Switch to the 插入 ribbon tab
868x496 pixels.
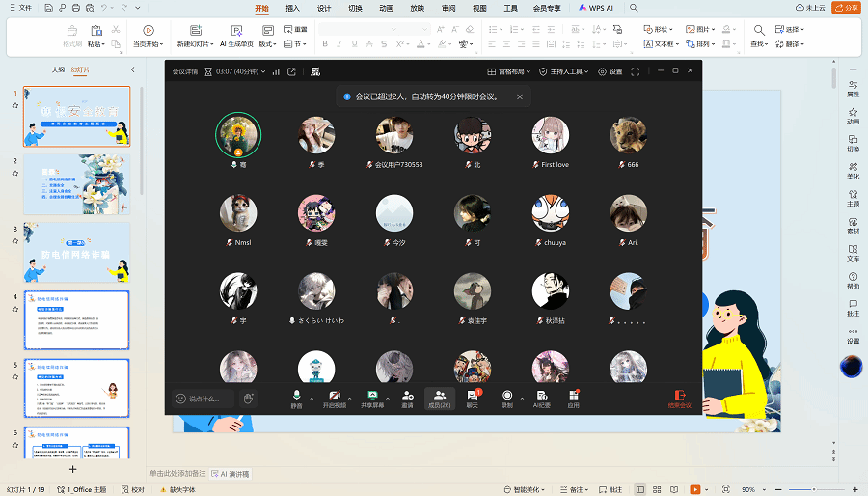click(x=292, y=8)
